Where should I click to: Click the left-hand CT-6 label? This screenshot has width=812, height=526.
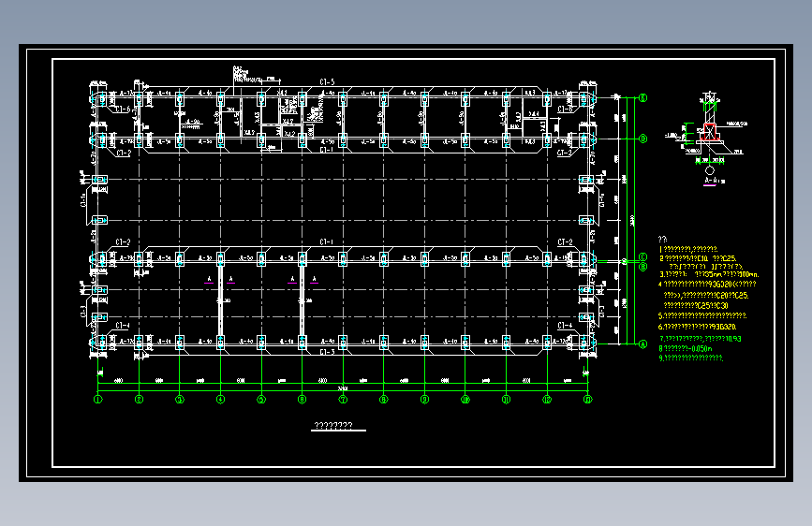(123, 110)
